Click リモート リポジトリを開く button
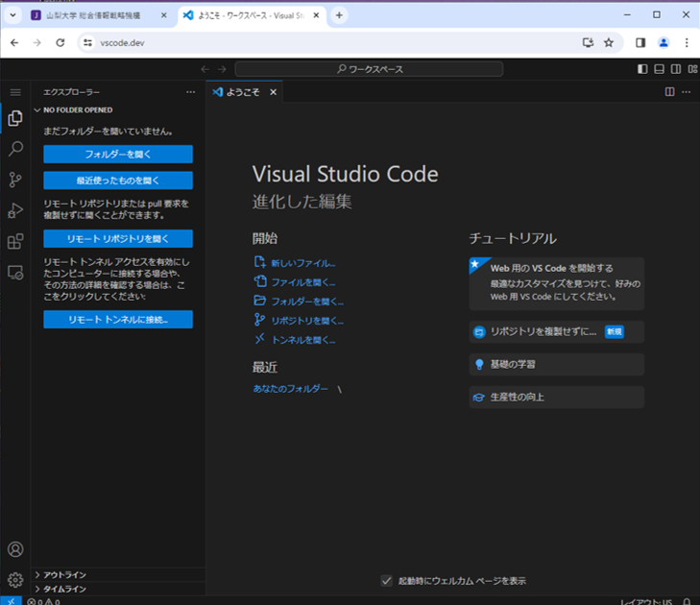The height and width of the screenshot is (605, 700). coord(118,239)
